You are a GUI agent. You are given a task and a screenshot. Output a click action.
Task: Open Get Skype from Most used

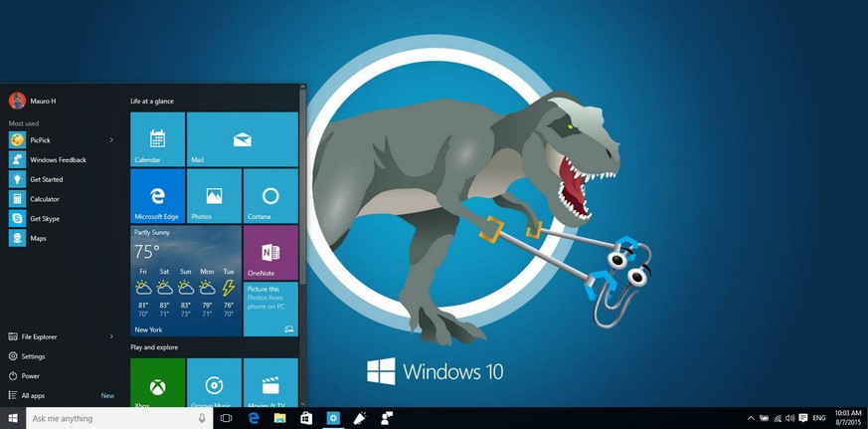[x=61, y=218]
